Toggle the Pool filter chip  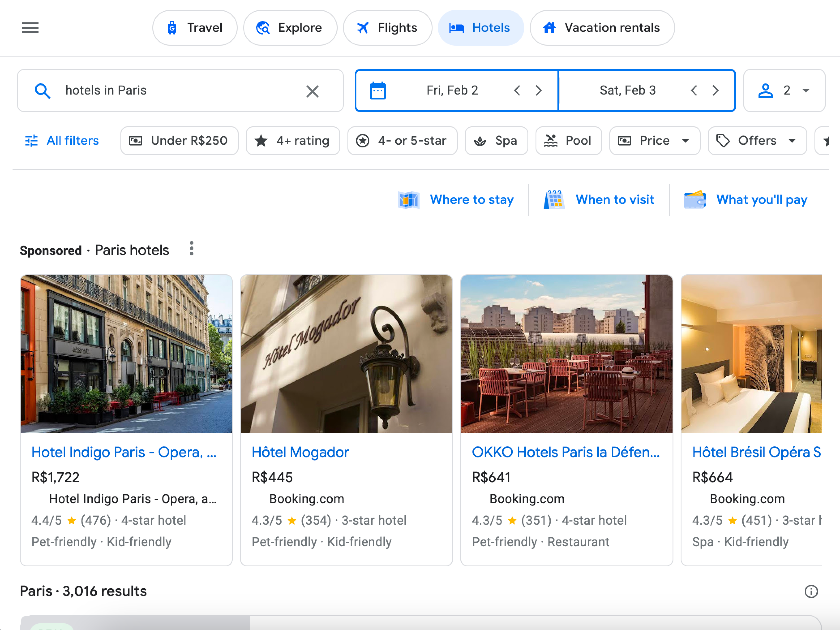(x=568, y=141)
